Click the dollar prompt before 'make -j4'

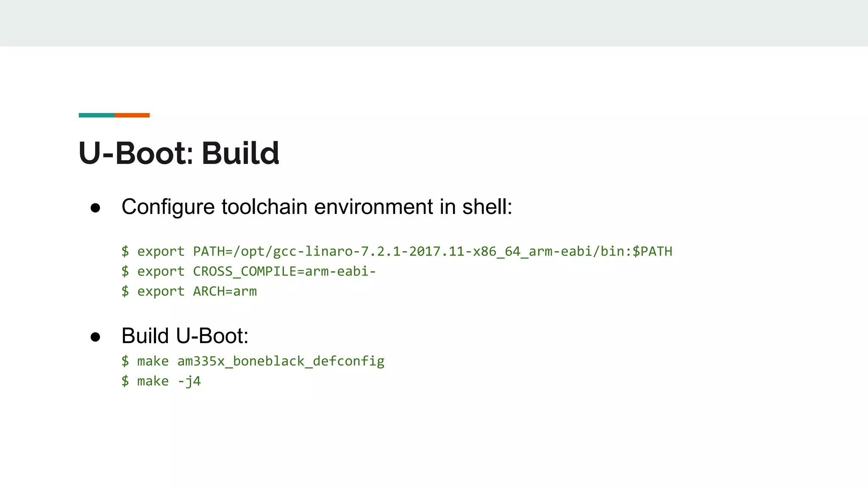(x=125, y=381)
